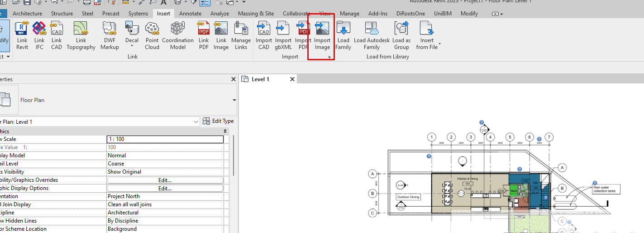Open the DiRootsOne tab
Screen dimensions: 644x233
click(410, 14)
